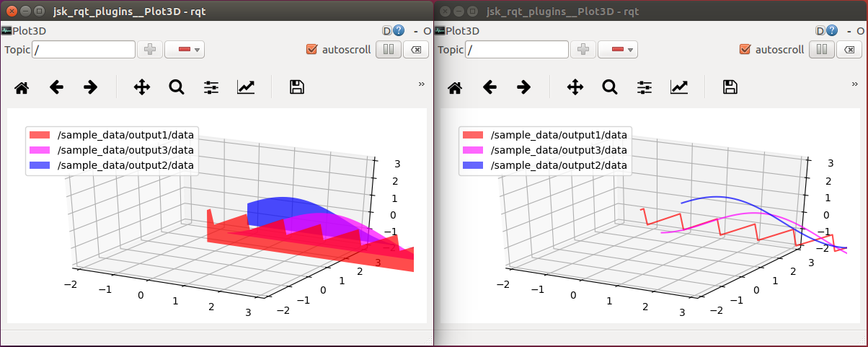This screenshot has width=868, height=347.
Task: Go back to previous view in right window
Action: tap(490, 87)
